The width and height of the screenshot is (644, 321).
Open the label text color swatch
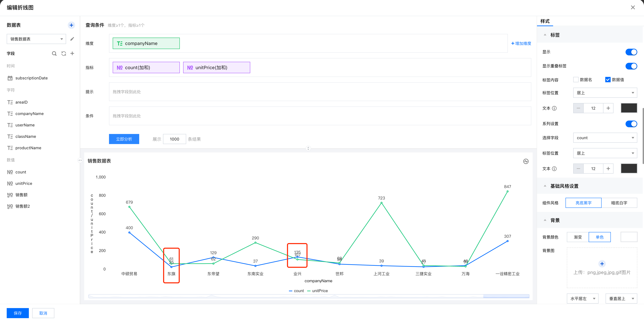[629, 108]
